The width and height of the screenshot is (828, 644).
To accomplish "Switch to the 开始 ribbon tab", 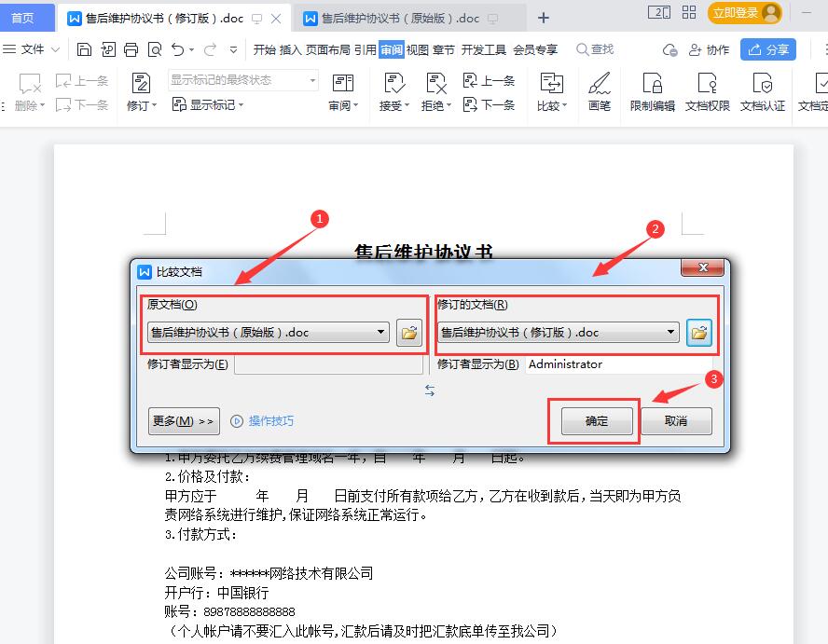I will [265, 49].
